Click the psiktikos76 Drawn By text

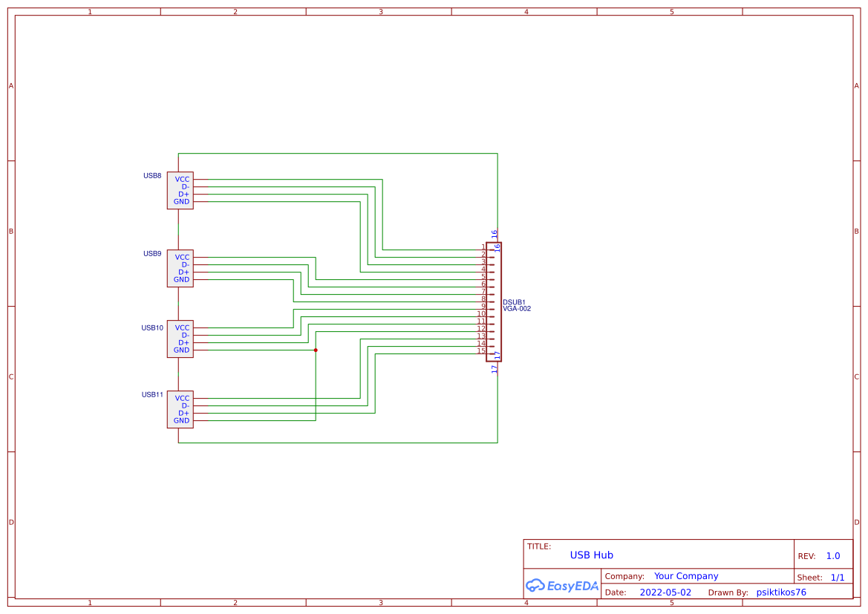[x=780, y=592]
